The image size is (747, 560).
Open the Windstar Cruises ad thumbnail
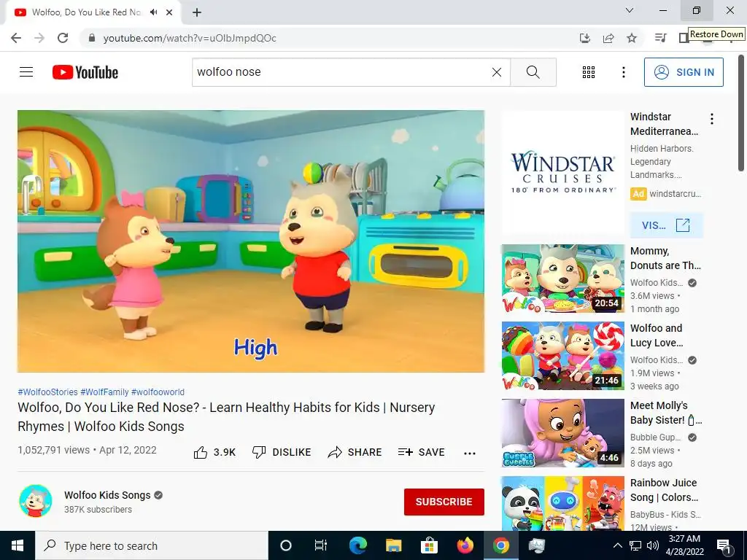point(562,172)
